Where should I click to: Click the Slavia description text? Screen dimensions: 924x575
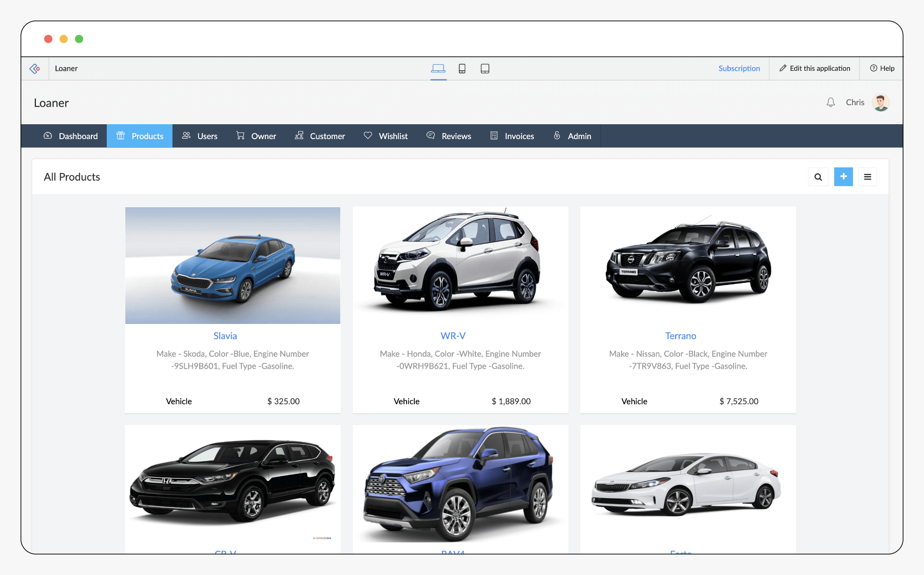233,360
